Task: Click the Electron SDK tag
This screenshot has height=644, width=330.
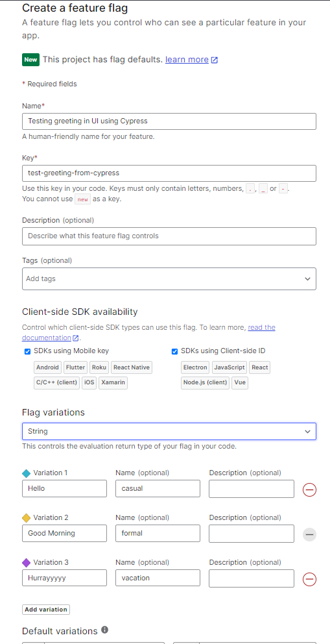Action: pyautogui.click(x=195, y=367)
